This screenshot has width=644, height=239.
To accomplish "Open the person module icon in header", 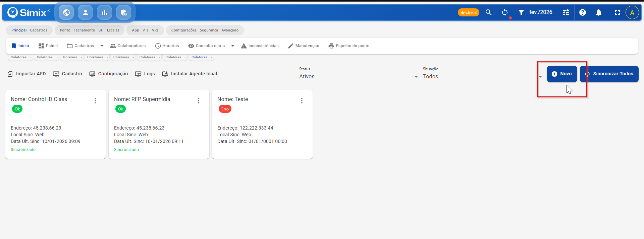I will tap(86, 12).
